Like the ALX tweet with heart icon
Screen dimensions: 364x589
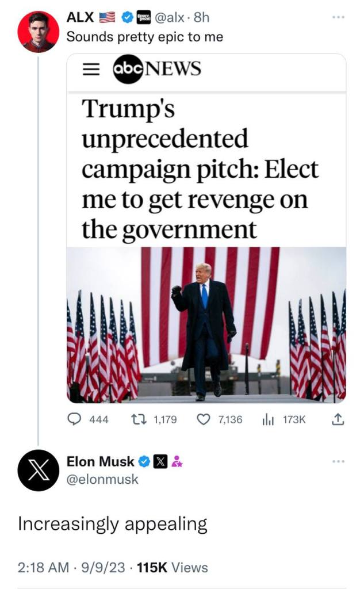(x=204, y=420)
